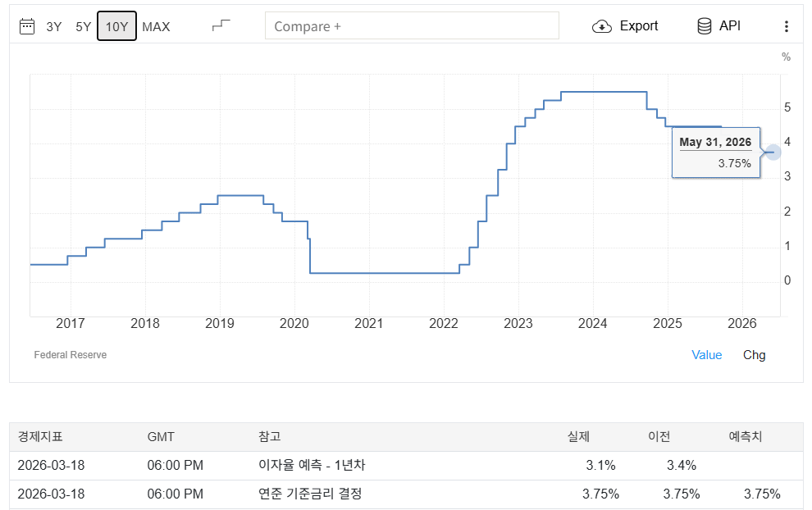Select the 10Y time range

pos(116,26)
